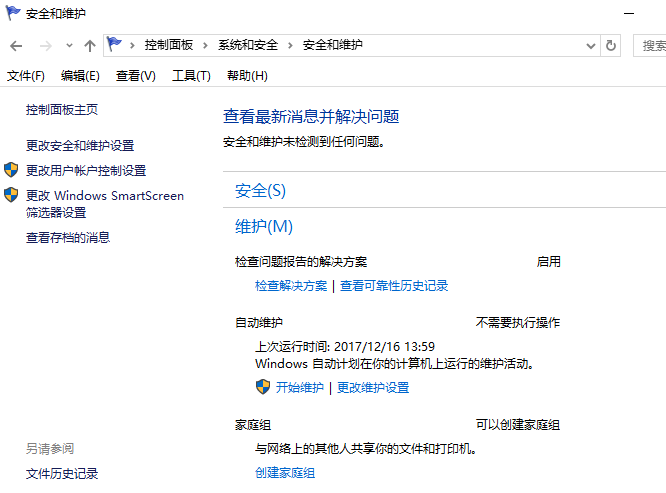Click shield icon beside 更改用户帐户控制设置
666x493 pixels.
pos(11,170)
